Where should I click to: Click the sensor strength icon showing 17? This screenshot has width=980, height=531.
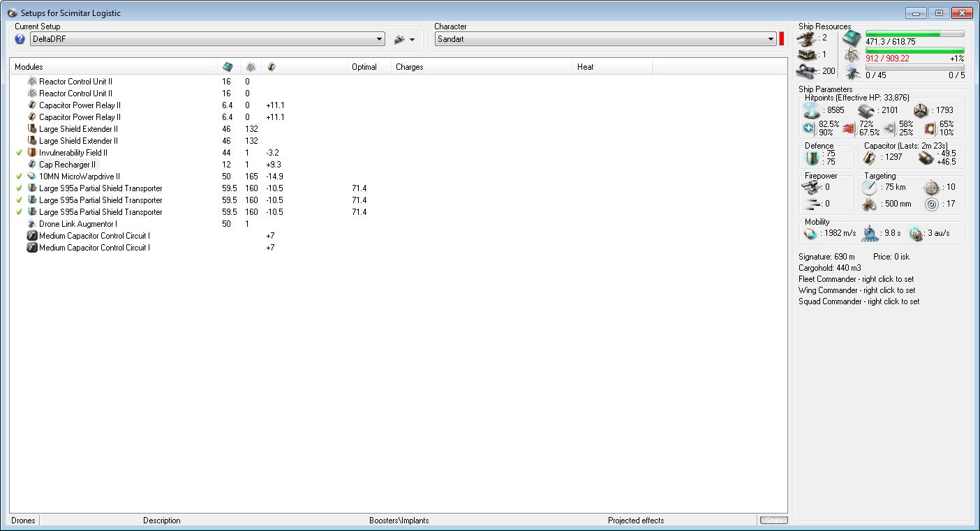coord(931,204)
